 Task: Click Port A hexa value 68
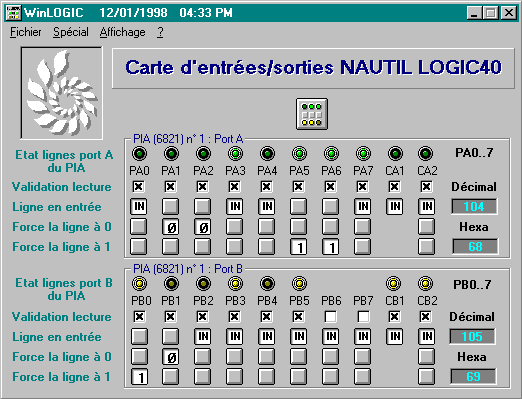click(x=475, y=247)
